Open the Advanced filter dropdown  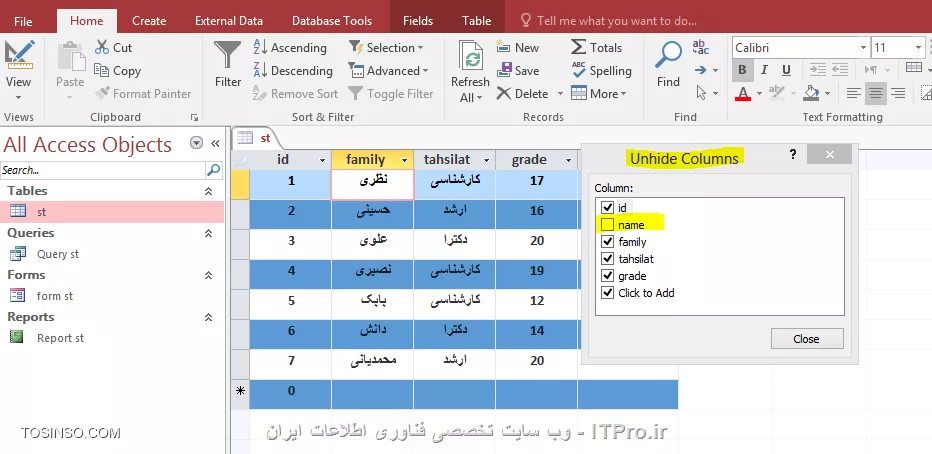click(389, 71)
